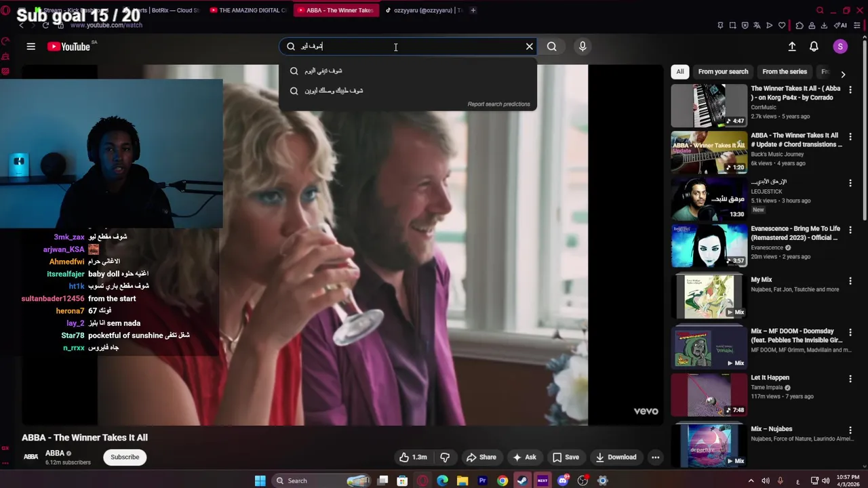Open options for Chord transitions video
This screenshot has height=488, width=868.
point(850,136)
